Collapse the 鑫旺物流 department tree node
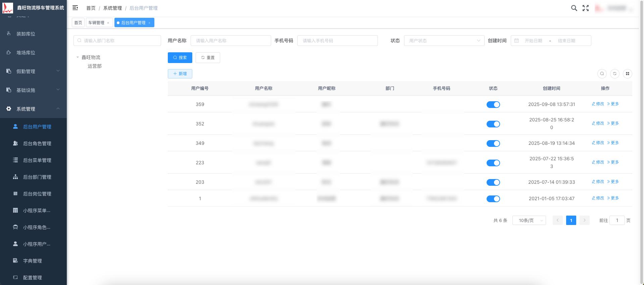The image size is (644, 285). (78, 57)
